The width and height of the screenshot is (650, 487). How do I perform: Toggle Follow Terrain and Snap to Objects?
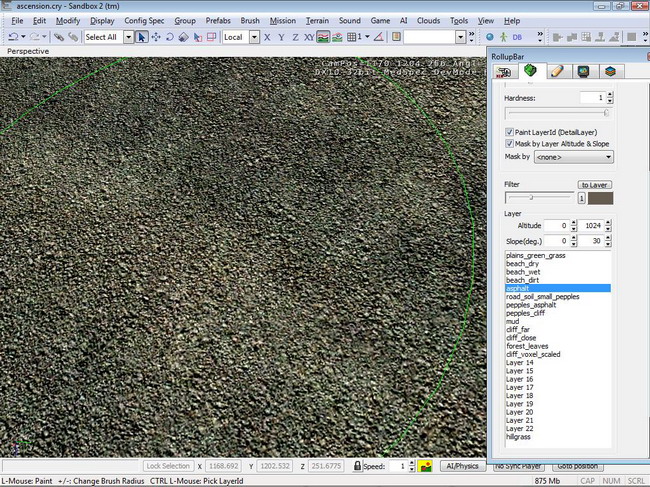[x=337, y=37]
